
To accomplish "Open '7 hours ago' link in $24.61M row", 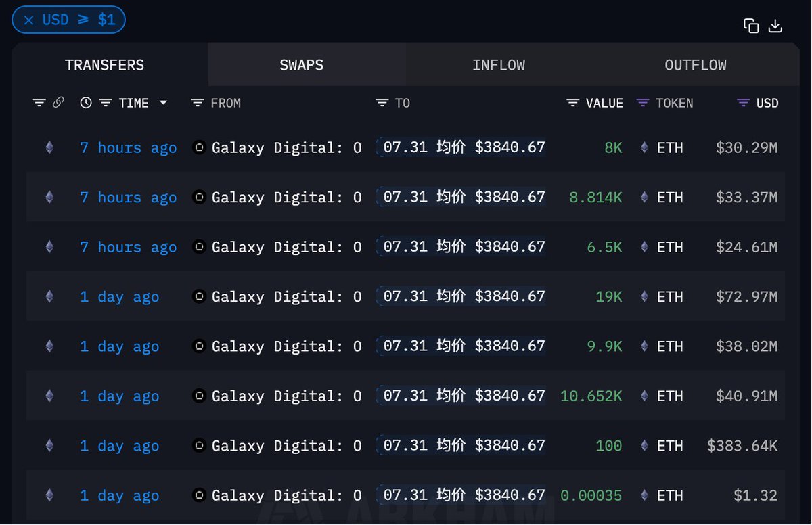I will [x=128, y=247].
